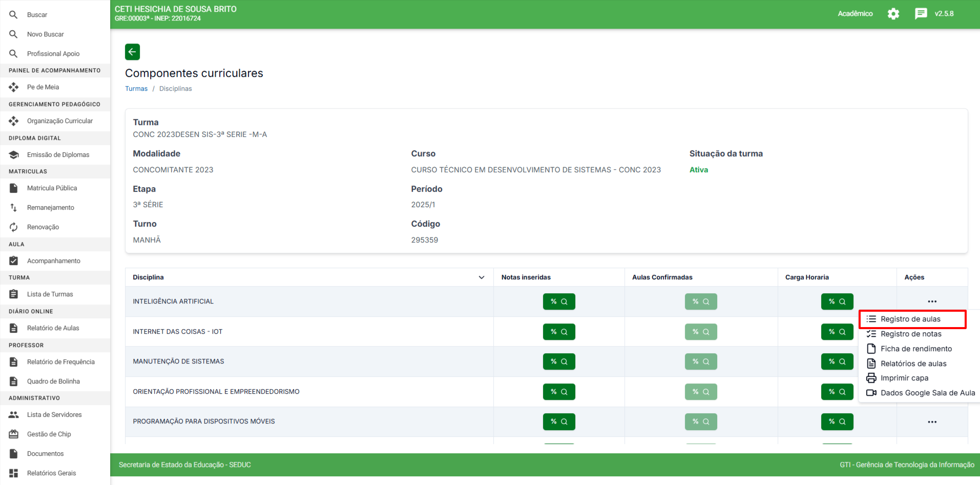Select Registro de aulas menu option

pos(910,319)
